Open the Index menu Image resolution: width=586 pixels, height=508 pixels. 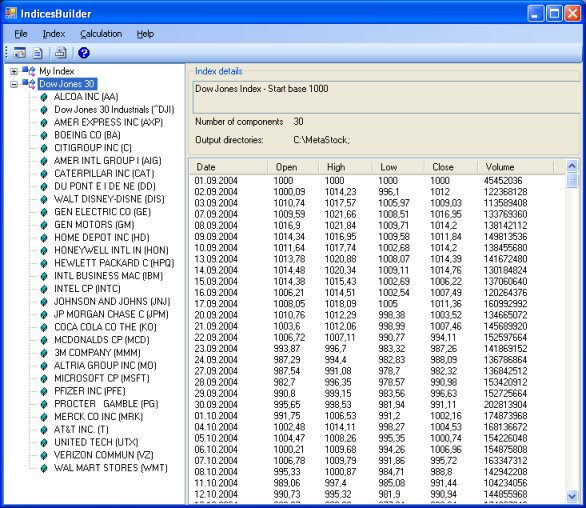tap(54, 34)
